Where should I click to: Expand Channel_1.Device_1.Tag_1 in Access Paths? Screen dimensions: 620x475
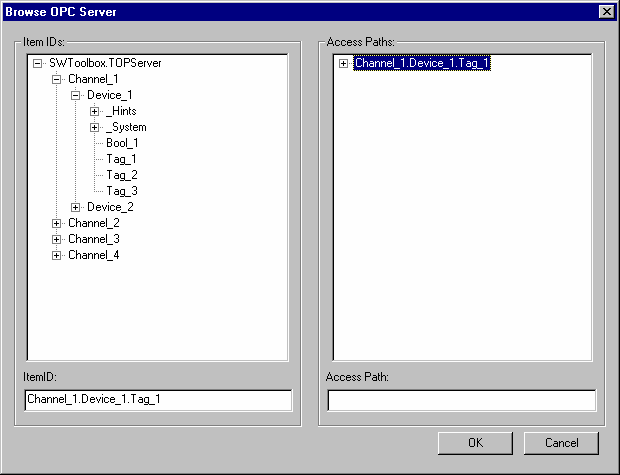[x=343, y=64]
